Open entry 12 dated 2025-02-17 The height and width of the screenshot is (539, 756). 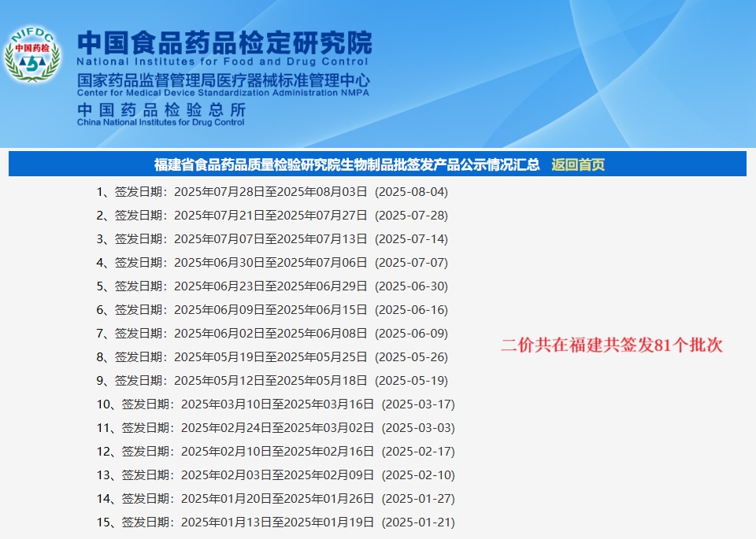tap(276, 452)
